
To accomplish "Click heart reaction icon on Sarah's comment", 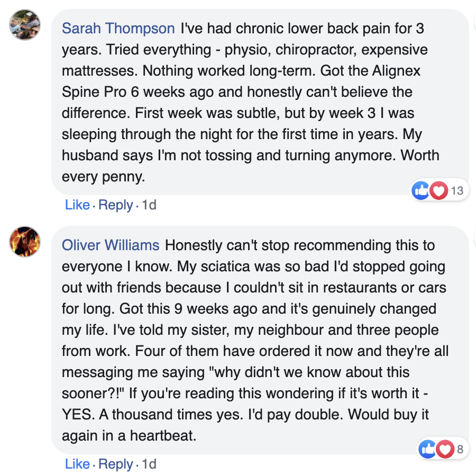I will pos(438,190).
